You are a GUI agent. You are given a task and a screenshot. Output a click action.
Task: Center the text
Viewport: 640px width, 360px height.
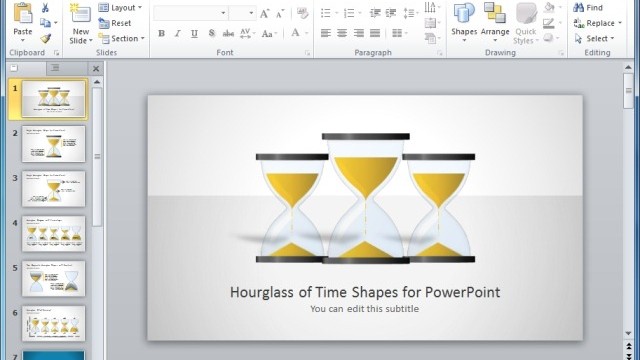coord(342,33)
